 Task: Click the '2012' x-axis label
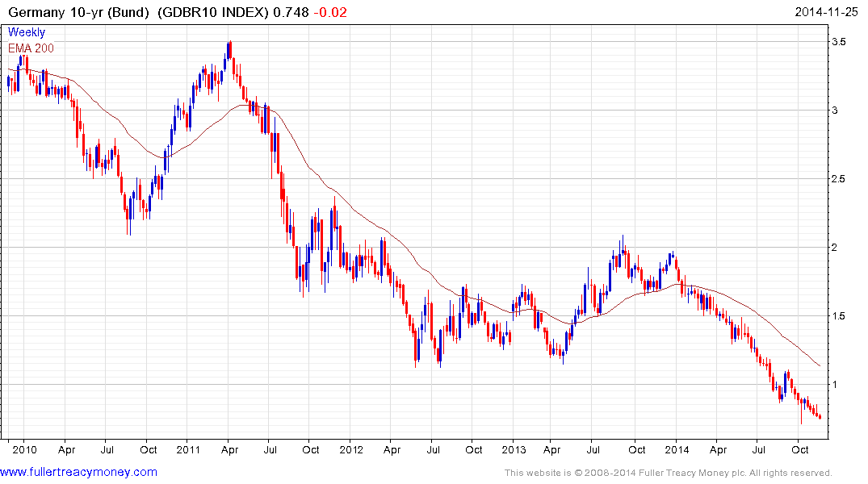[351, 449]
